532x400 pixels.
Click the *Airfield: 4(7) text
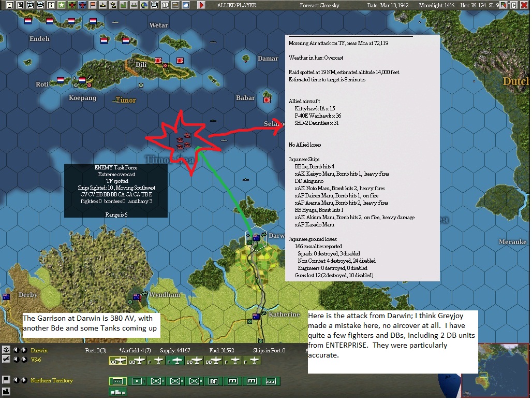tap(135, 350)
